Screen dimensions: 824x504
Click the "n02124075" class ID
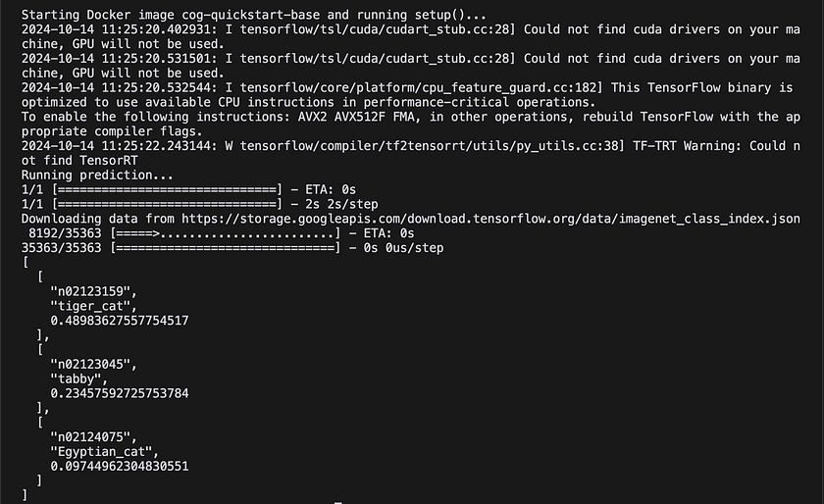(x=93, y=437)
